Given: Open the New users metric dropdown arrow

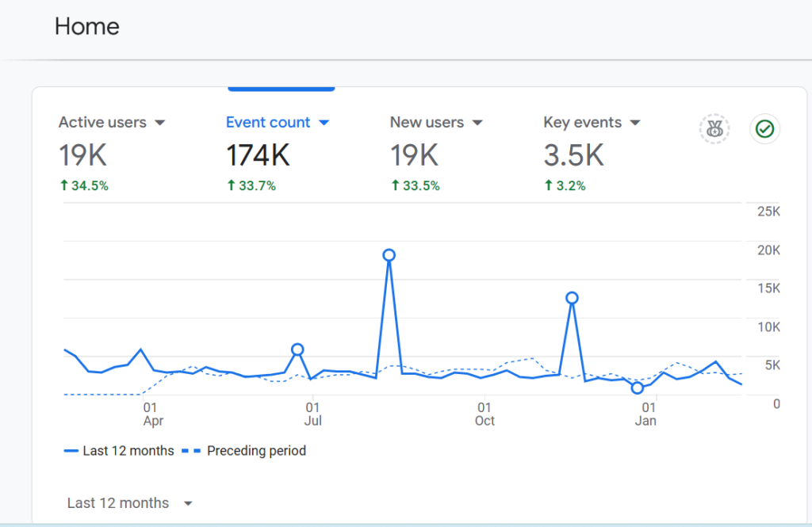Looking at the screenshot, I should (x=477, y=123).
